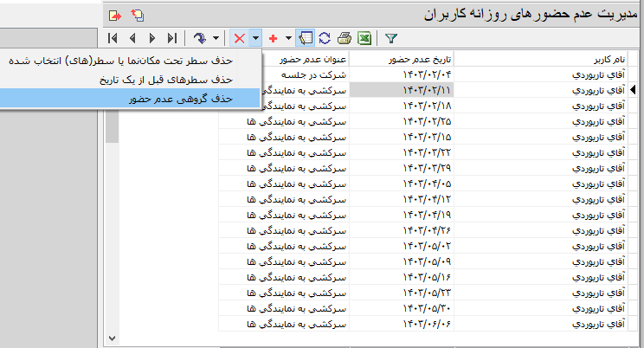Click the red X delete icon
This screenshot has width=644, height=348.
pyautogui.click(x=239, y=38)
